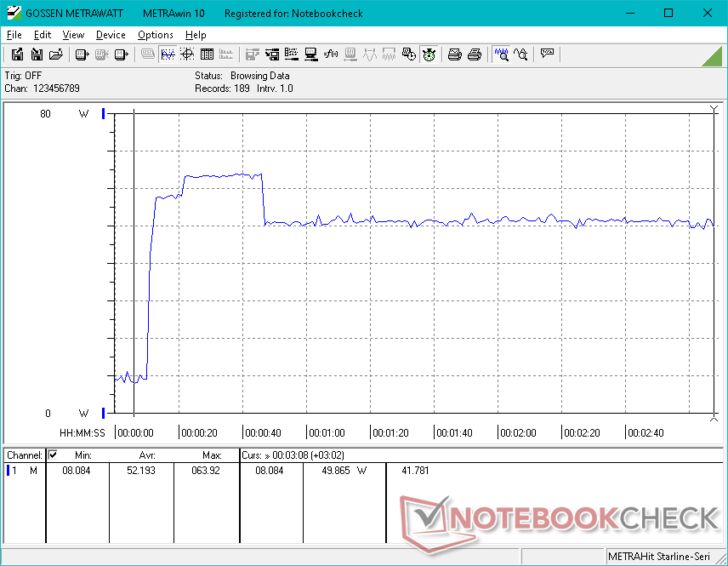
Task: Click the printer icon in toolbar
Action: point(455,54)
